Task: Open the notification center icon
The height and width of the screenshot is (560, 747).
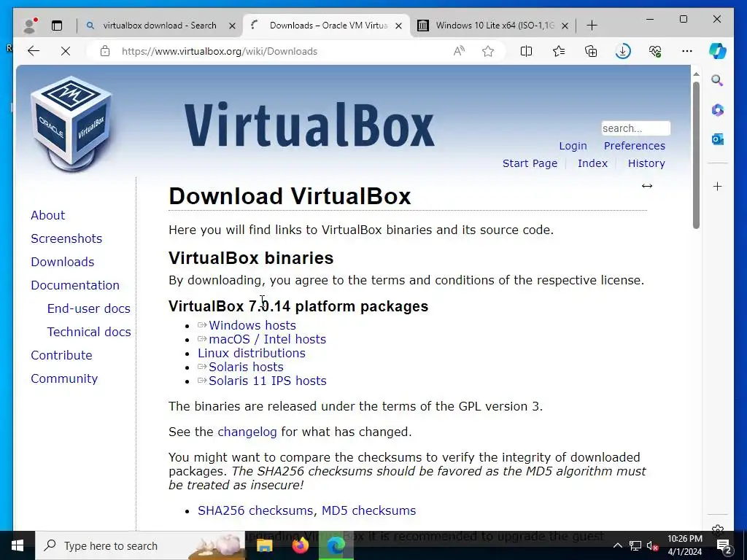Action: [x=724, y=546]
